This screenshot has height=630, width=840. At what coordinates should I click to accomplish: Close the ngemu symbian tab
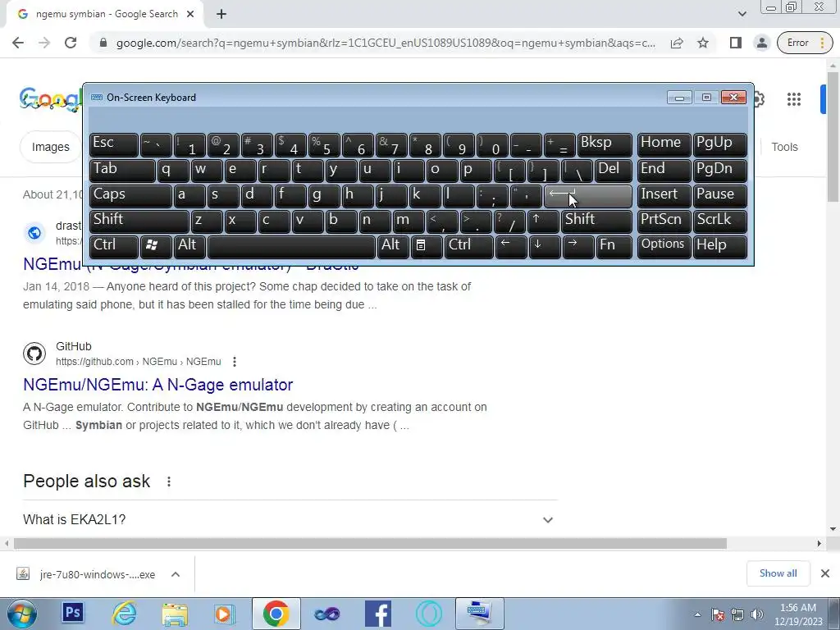(190, 15)
